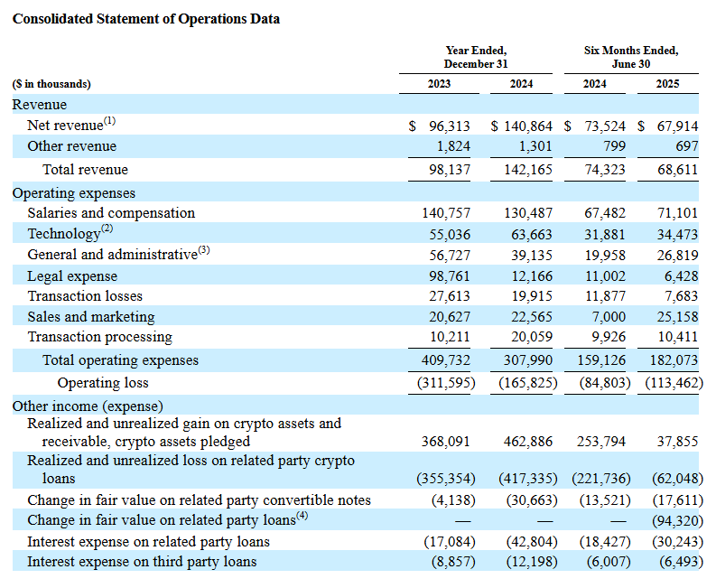Screen dimensions: 716x588
Task: Click footnote (3) after General and administrative
Action: 203,250
